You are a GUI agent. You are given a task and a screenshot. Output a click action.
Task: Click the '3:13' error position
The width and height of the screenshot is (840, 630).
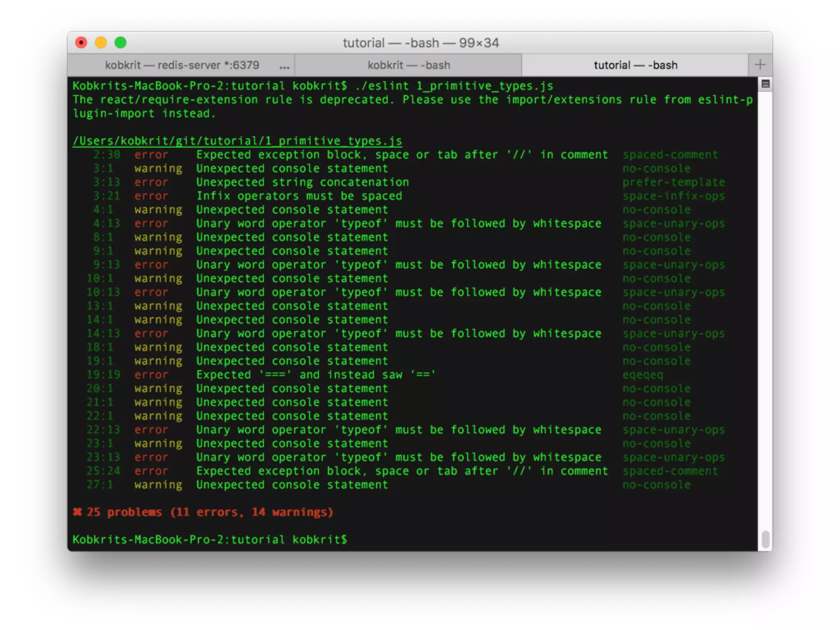click(x=107, y=182)
